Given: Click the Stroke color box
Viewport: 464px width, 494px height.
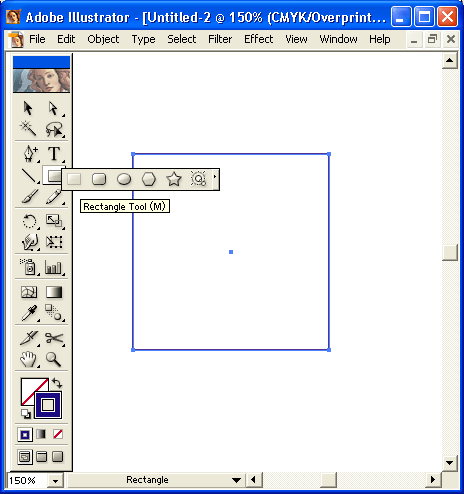Looking at the screenshot, I should pos(48,405).
